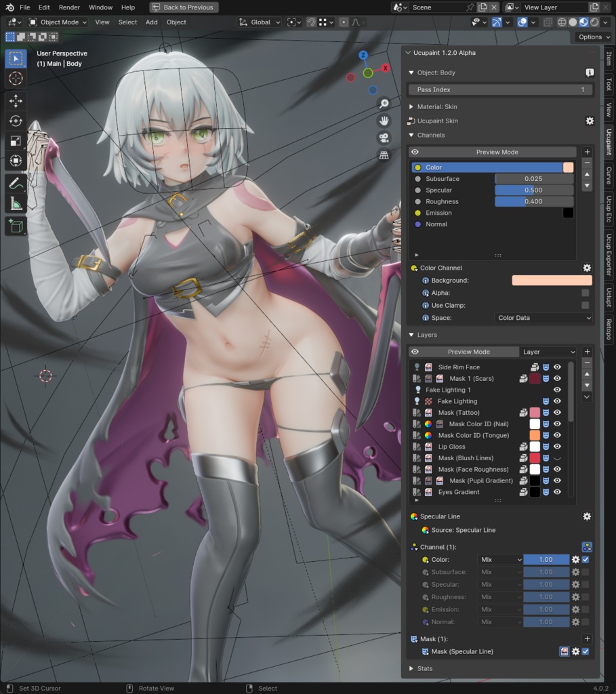The image size is (616, 694).
Task: Select the Move tool
Action: [15, 100]
